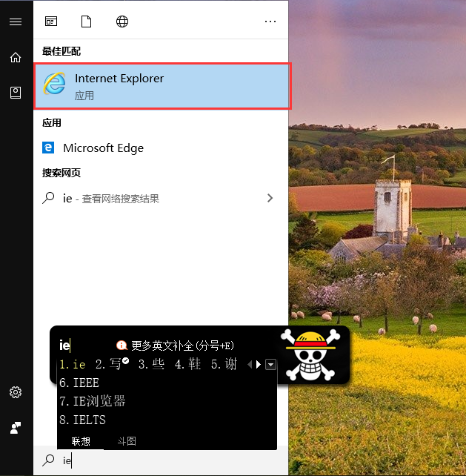
Task: Filter results by Web globe icon
Action: (122, 22)
